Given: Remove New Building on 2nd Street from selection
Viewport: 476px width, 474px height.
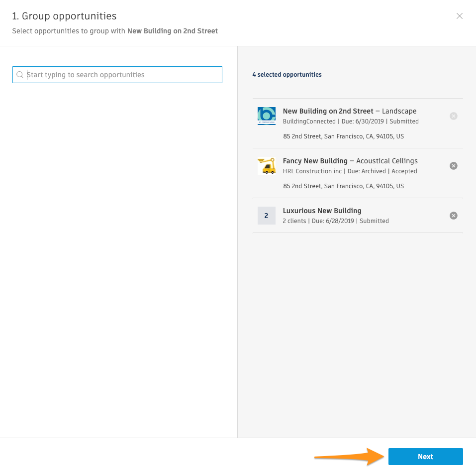Looking at the screenshot, I should click(454, 116).
